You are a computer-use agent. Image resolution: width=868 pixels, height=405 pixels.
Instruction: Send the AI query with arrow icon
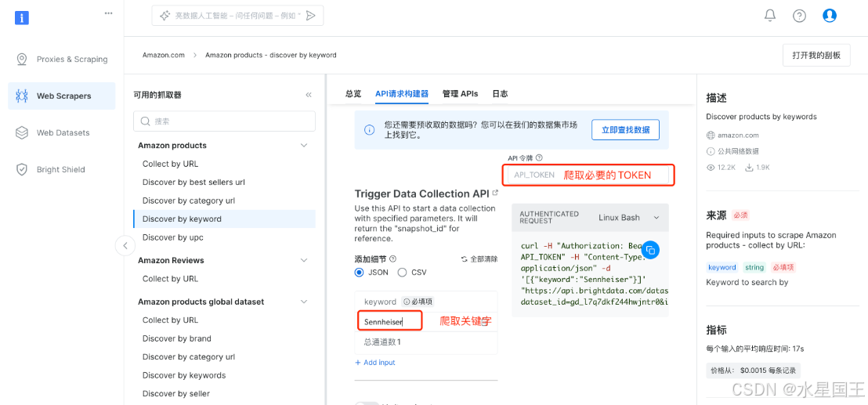[310, 16]
